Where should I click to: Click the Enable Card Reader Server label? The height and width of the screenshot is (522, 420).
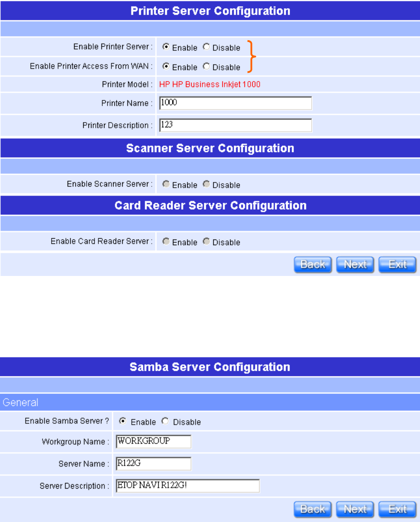tap(102, 241)
